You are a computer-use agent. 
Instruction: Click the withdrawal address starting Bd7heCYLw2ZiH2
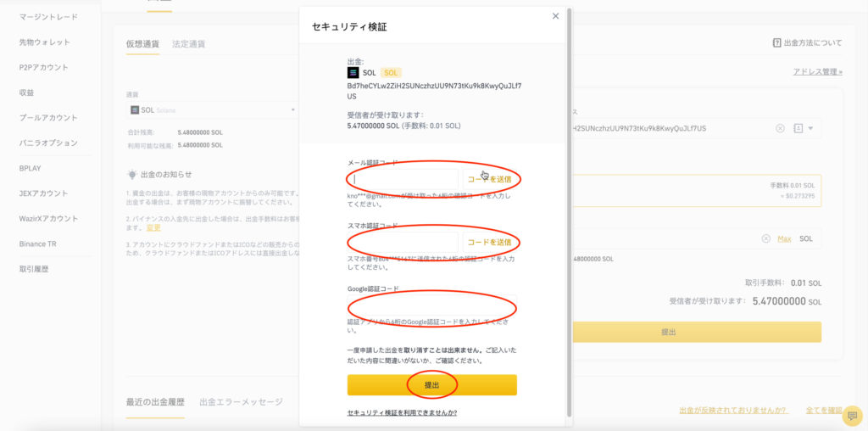[434, 91]
